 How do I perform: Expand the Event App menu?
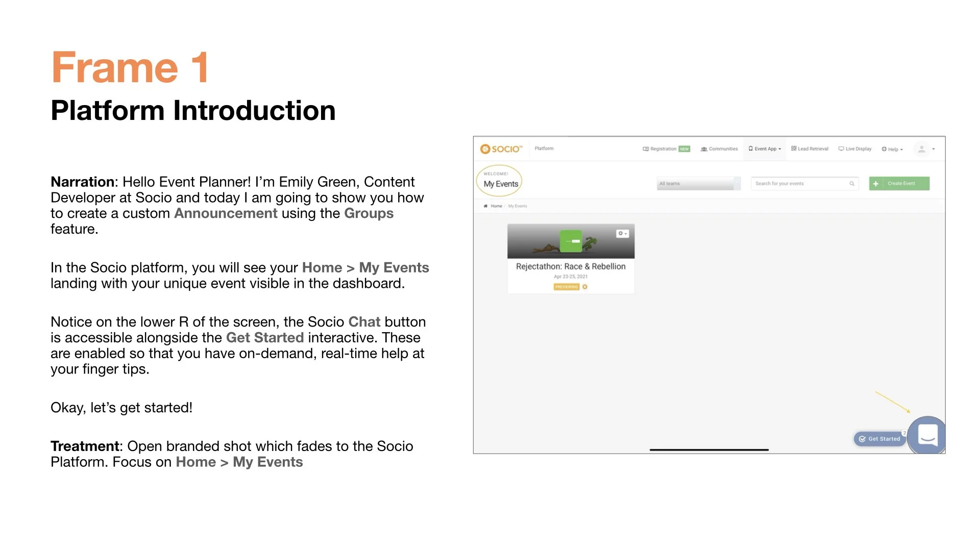point(765,149)
